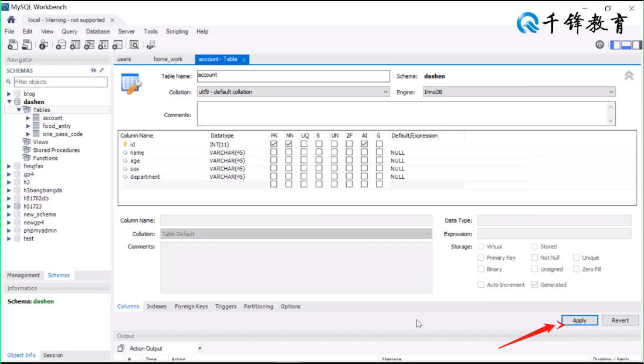Open the Triggers tab

225,307
